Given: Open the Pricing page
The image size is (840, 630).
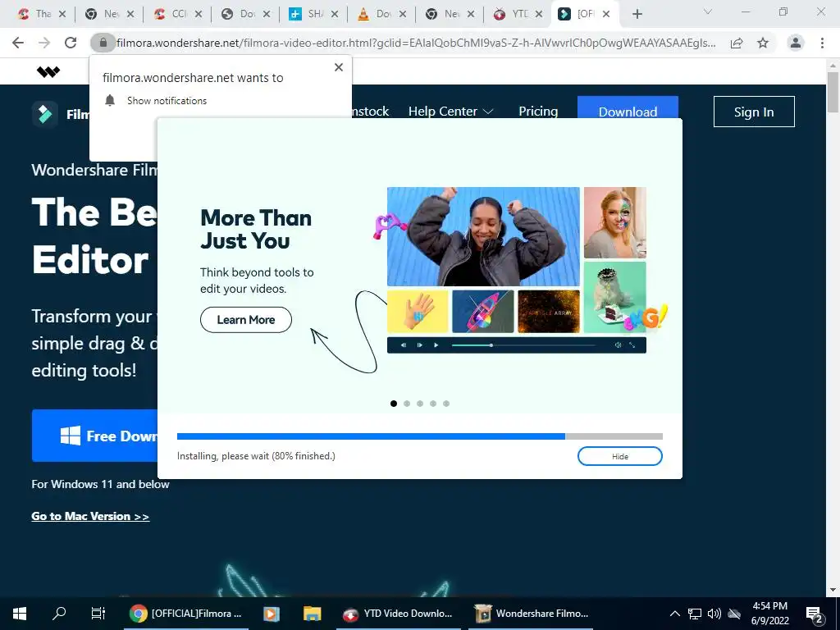Looking at the screenshot, I should (538, 112).
